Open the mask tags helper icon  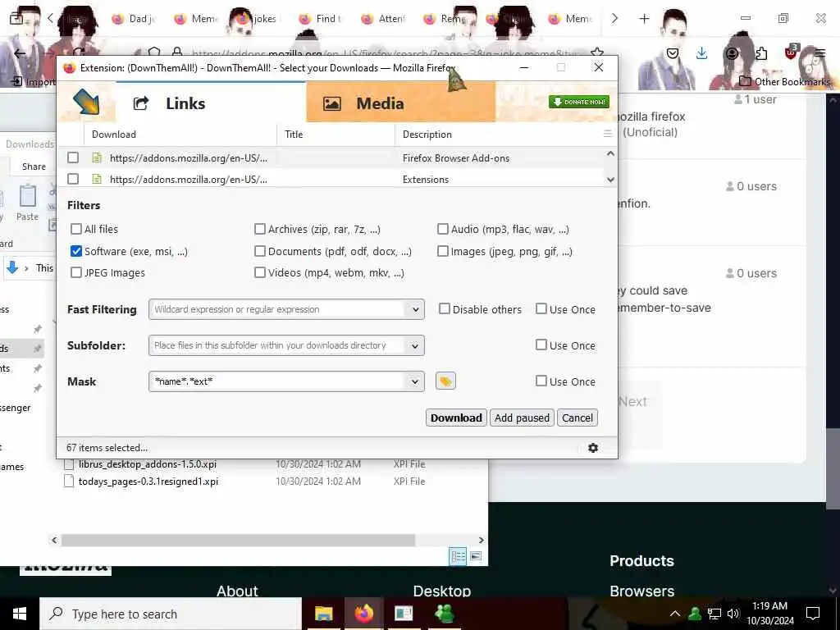tap(445, 381)
